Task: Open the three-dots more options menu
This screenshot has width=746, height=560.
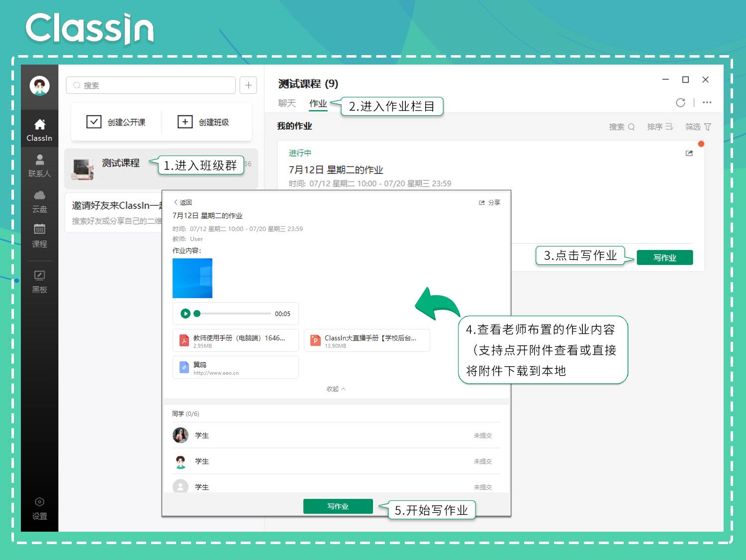Action: tap(707, 102)
